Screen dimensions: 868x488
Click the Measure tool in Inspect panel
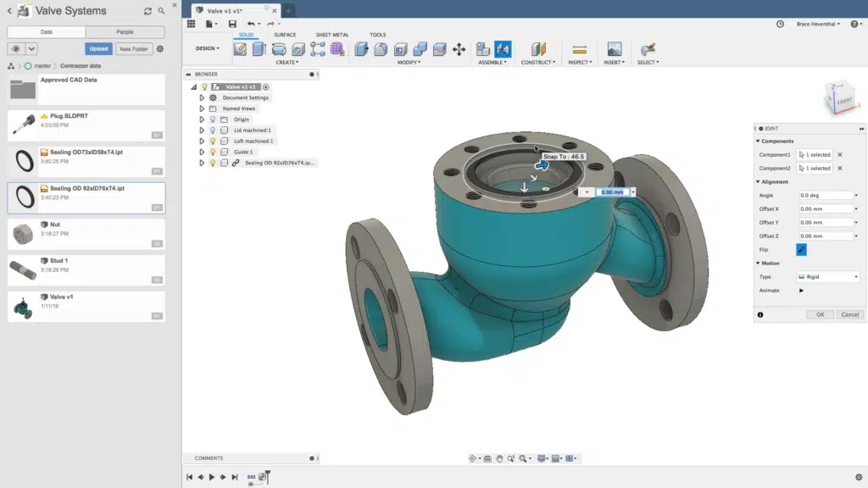(x=581, y=49)
